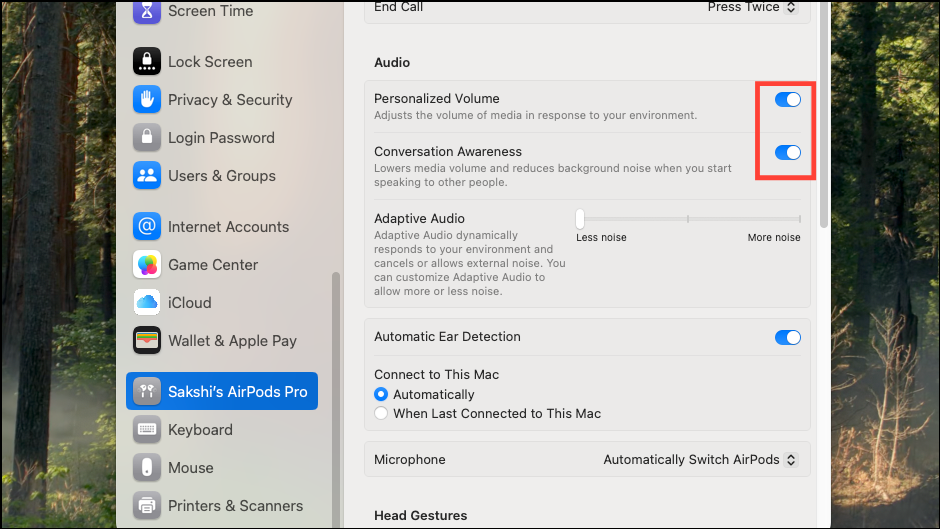Turn off Conversation Awareness switch

[788, 152]
